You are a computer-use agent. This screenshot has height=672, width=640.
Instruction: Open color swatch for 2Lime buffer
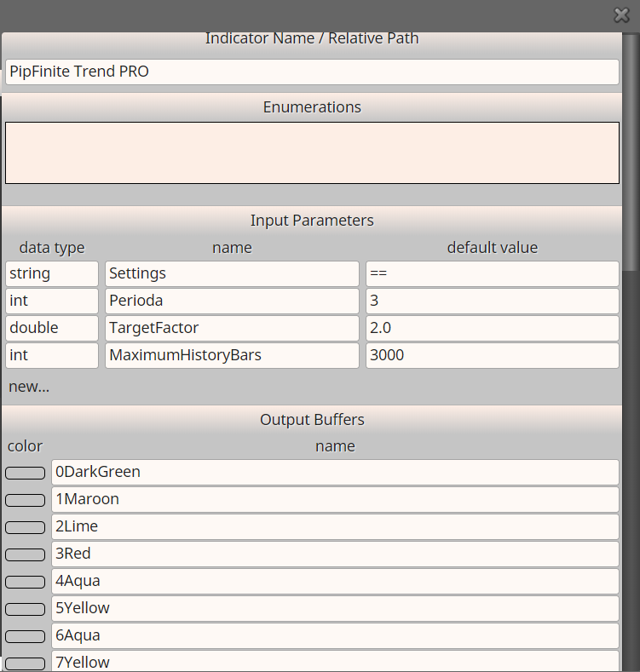tap(26, 527)
